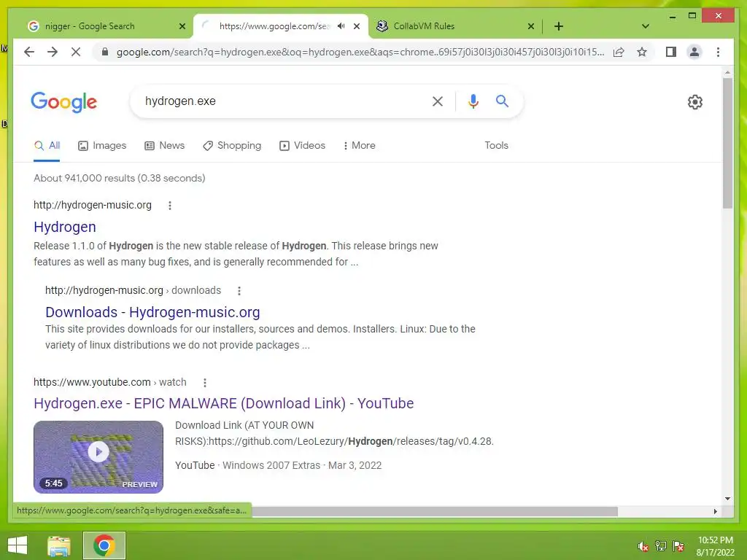Viewport: 747px width, 560px height.
Task: Switch to Videos results
Action: pos(302,145)
